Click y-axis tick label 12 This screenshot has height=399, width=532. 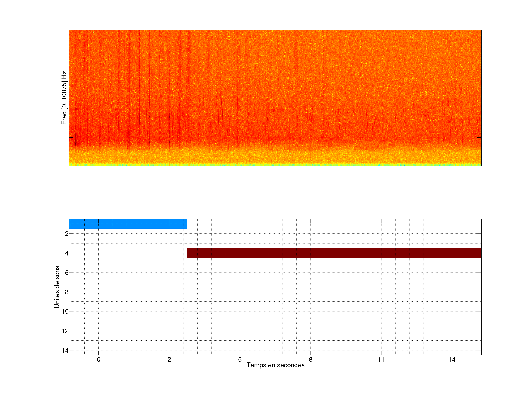point(65,331)
